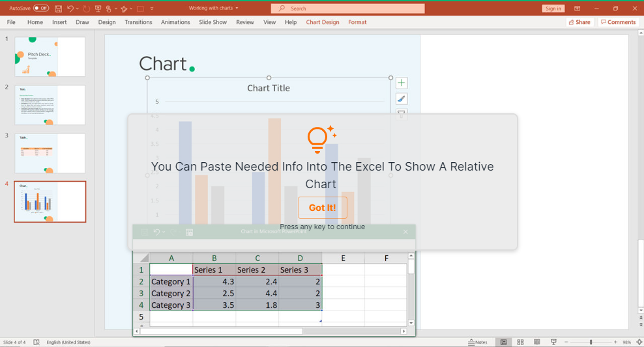Click the 'Category 1' cell
This screenshot has height=347, width=644.
coord(171,282)
